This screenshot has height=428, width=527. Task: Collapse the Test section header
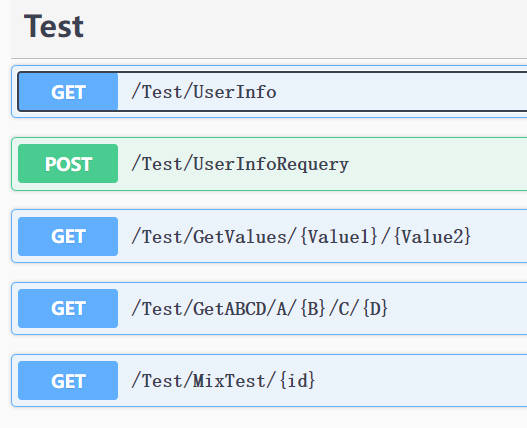pos(54,26)
